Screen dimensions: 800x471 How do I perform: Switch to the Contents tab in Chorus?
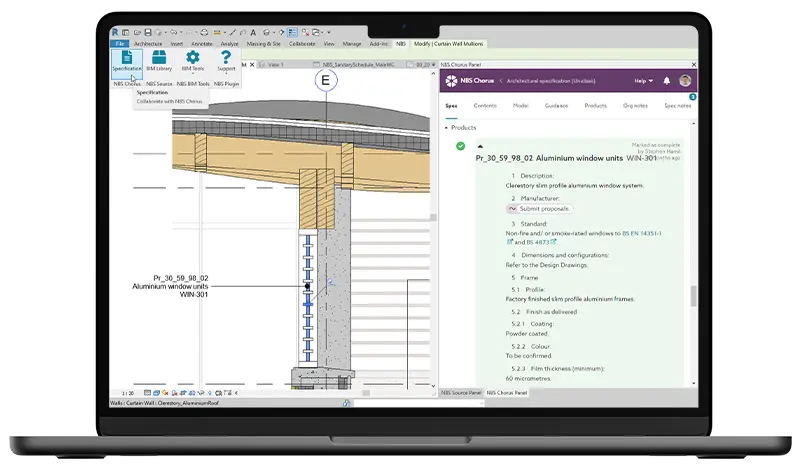click(x=485, y=106)
